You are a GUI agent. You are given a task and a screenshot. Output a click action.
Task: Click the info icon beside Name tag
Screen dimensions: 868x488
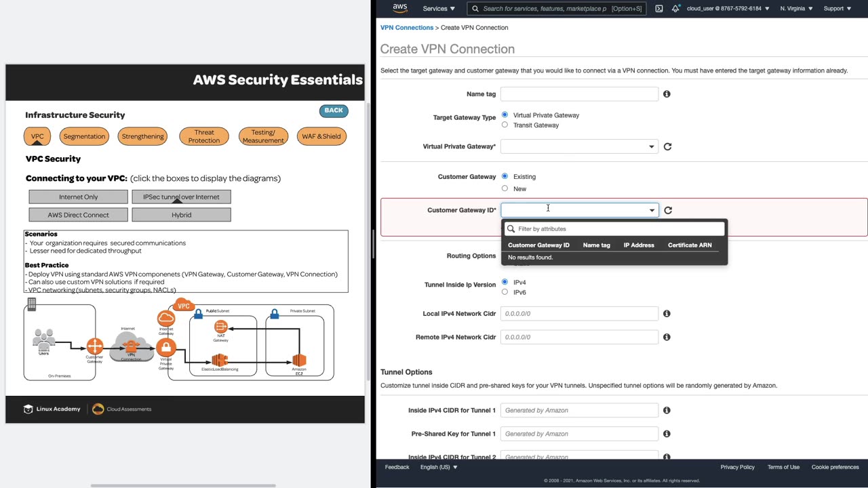(667, 94)
